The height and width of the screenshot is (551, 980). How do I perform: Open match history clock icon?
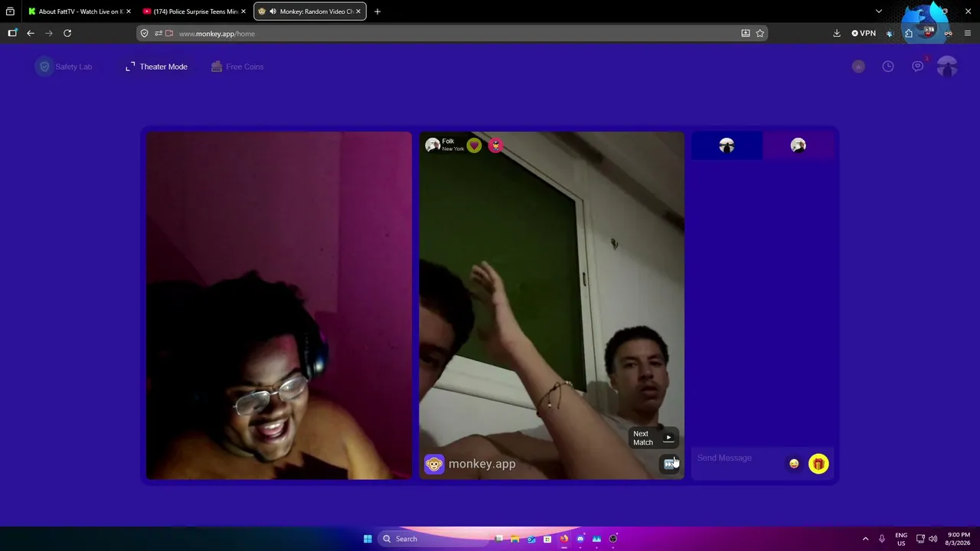pos(888,67)
